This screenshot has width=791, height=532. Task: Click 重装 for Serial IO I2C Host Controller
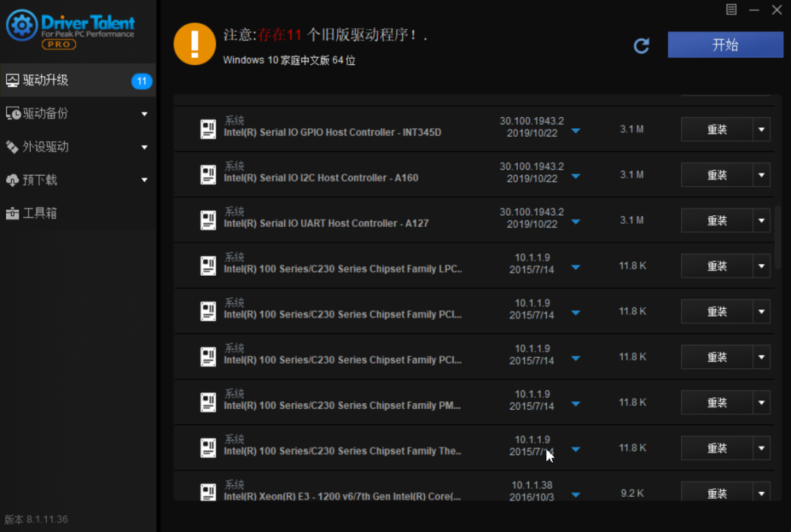pos(717,175)
